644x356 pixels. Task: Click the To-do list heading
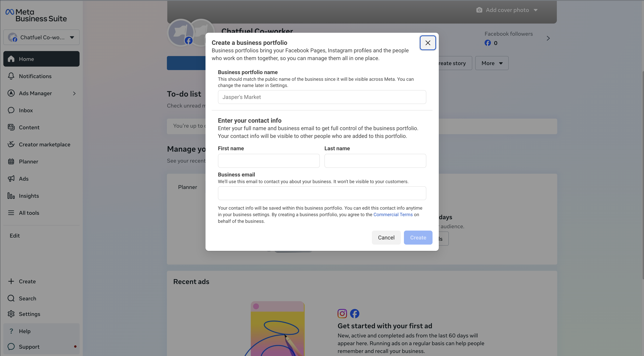[184, 94]
